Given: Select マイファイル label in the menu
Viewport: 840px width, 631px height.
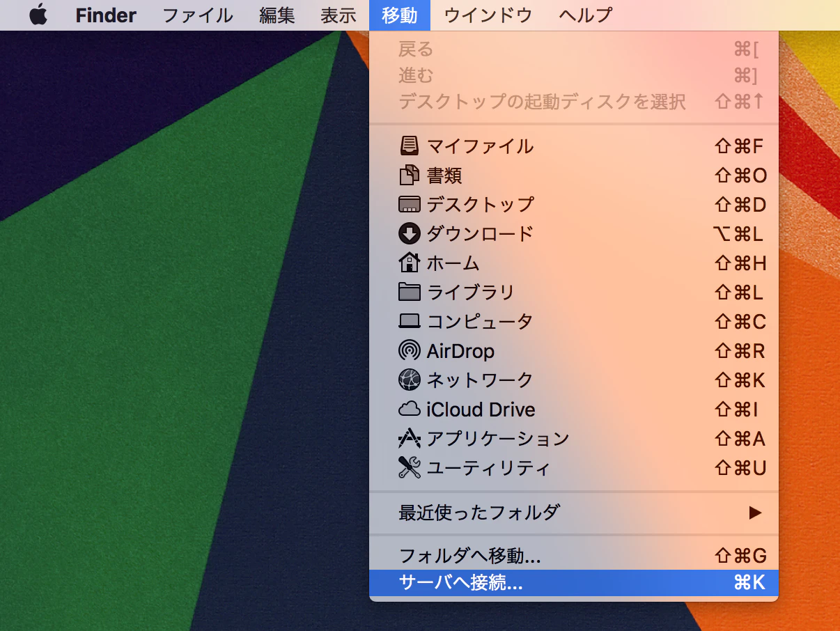Looking at the screenshot, I should (481, 146).
